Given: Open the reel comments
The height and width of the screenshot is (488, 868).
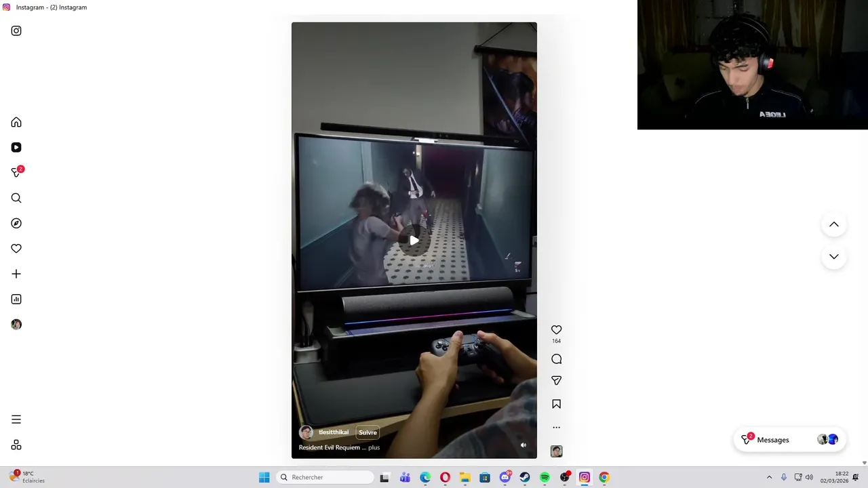Looking at the screenshot, I should click(x=556, y=359).
